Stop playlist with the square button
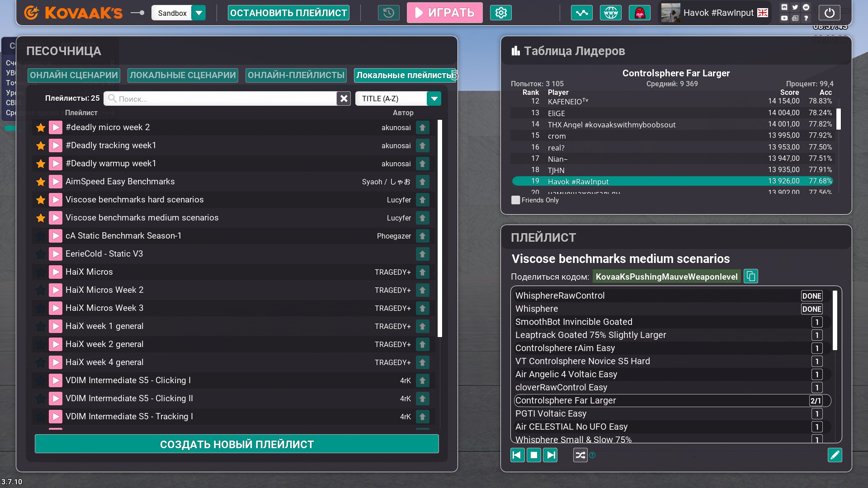This screenshot has height=488, width=868. tap(534, 455)
